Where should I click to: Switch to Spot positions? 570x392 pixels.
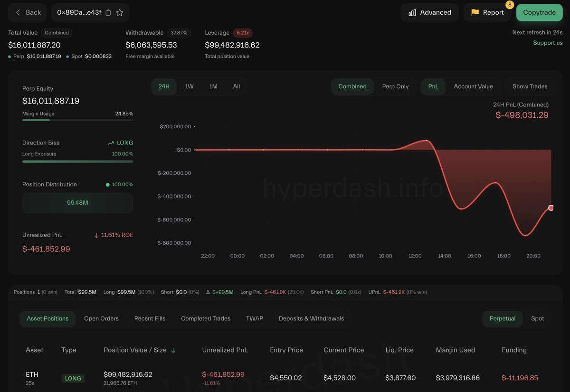tap(537, 319)
